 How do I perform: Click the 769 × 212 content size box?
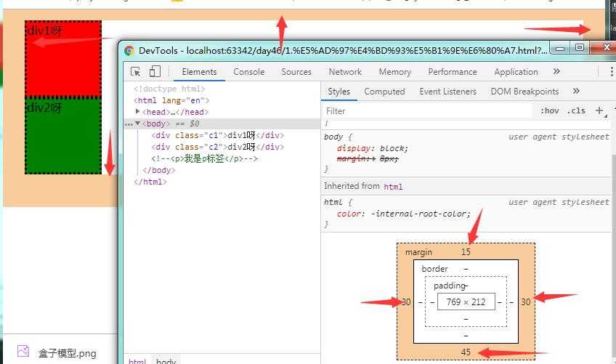(x=466, y=302)
